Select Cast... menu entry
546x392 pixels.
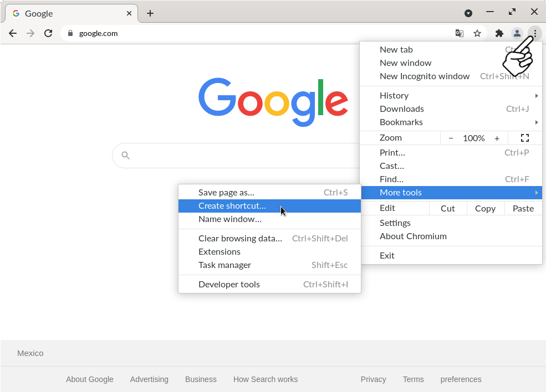click(x=451, y=166)
